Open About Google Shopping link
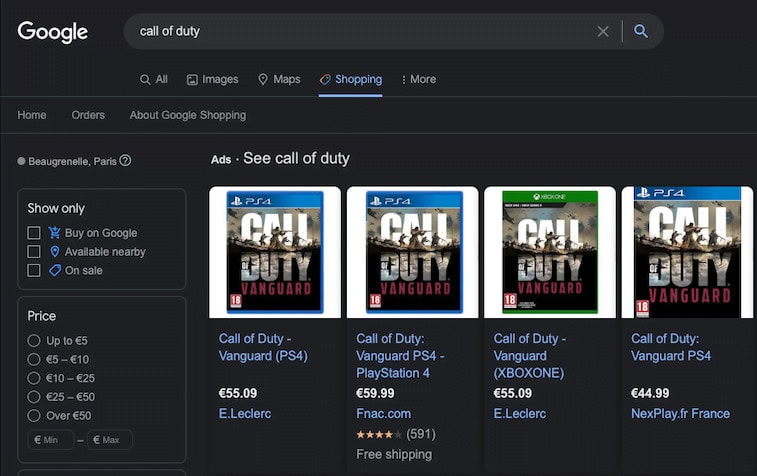 tap(188, 115)
